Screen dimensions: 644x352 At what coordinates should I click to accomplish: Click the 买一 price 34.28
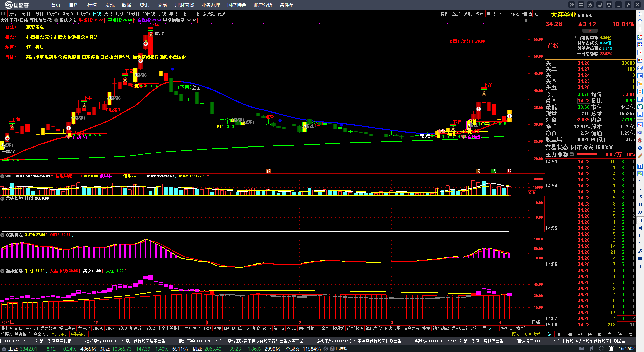click(x=584, y=63)
